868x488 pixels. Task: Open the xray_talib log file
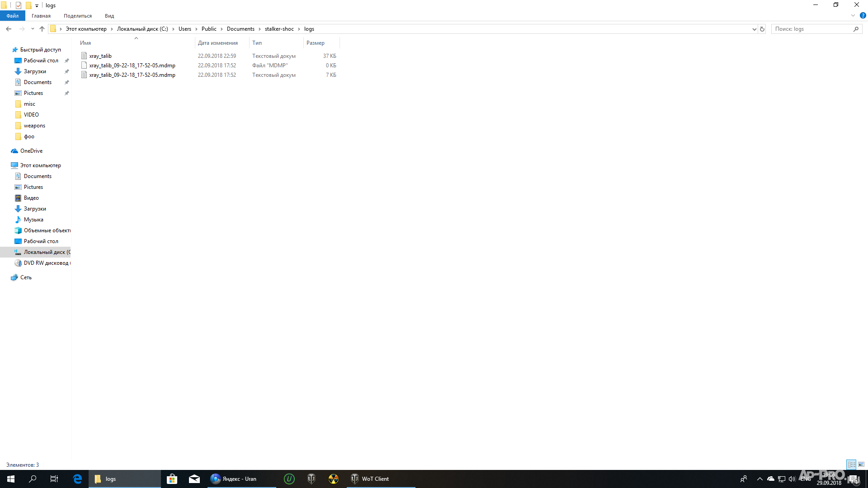tap(100, 56)
